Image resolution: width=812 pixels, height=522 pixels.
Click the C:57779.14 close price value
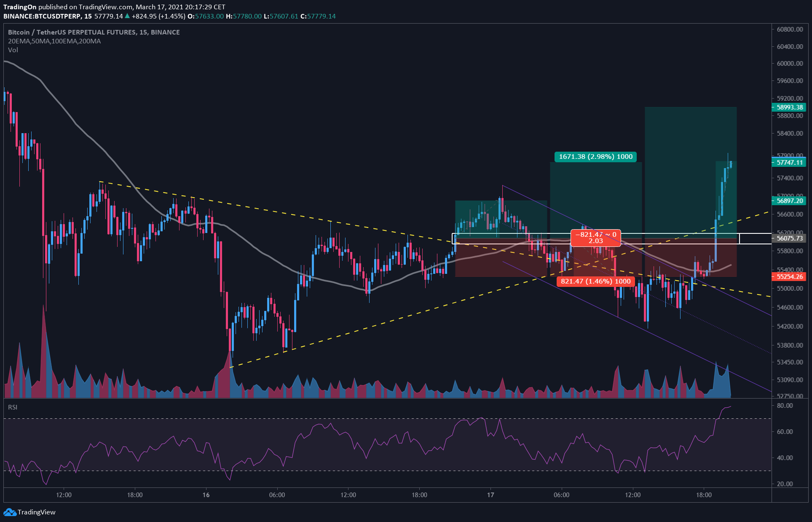point(318,16)
